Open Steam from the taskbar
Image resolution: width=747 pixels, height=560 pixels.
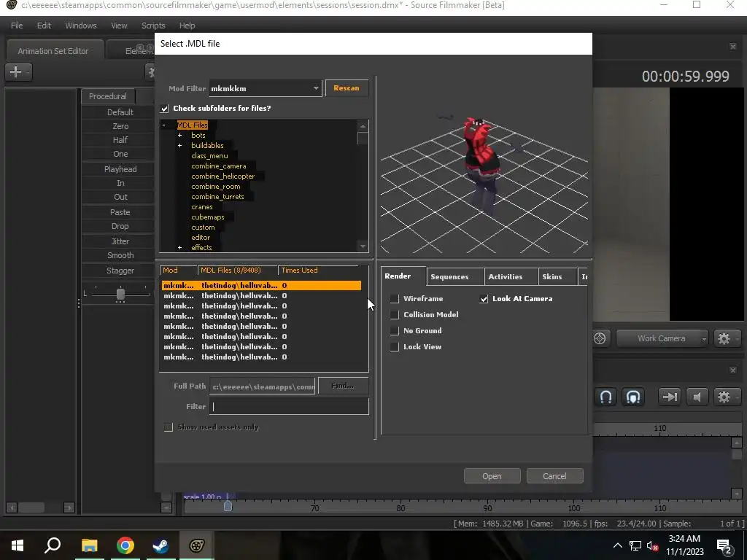pyautogui.click(x=160, y=545)
